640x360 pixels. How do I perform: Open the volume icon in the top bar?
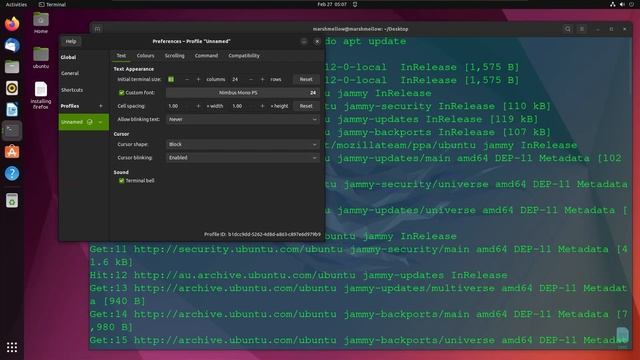point(622,4)
